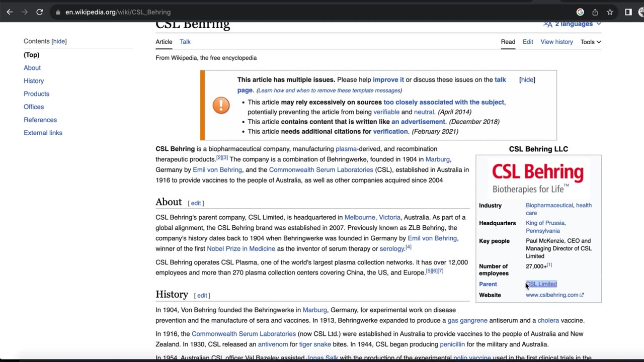Screen dimensions: 644x362
Task: Open Commonwealth Serum Laboratories link in intro
Action: click(x=321, y=170)
